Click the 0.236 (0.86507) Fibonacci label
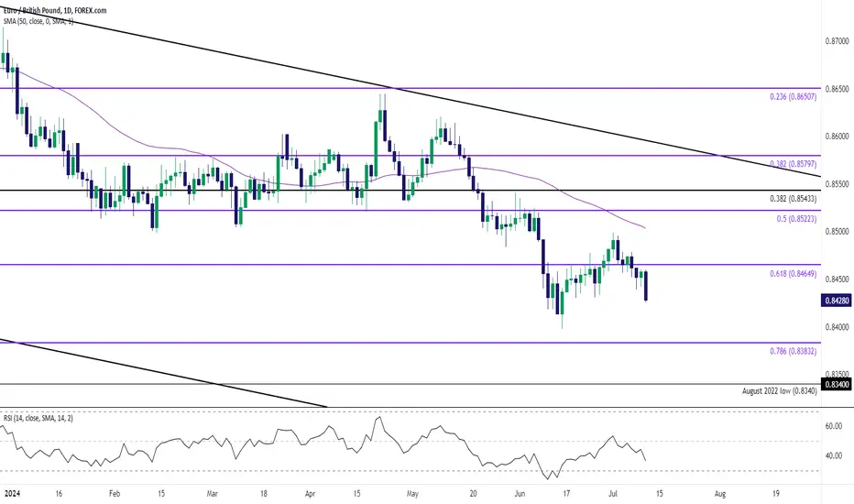 (x=793, y=96)
